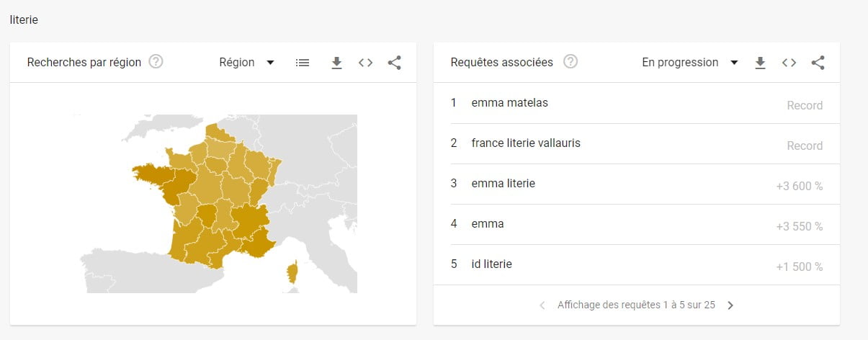Image resolution: width=868 pixels, height=340 pixels.
Task: Open the En progression dropdown
Action: point(689,63)
